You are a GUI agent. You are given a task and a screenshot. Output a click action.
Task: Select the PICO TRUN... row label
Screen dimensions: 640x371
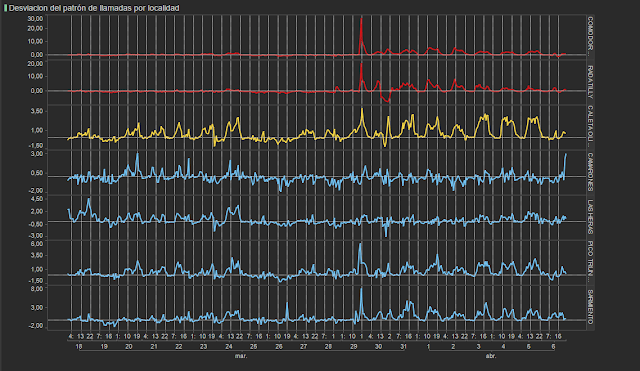pos(590,262)
